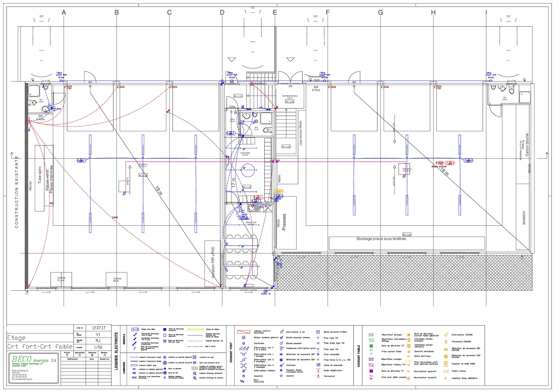The width and height of the screenshot is (555, 392).
Task: Click the Sonnerie bell legend icon
Action: click(281, 376)
